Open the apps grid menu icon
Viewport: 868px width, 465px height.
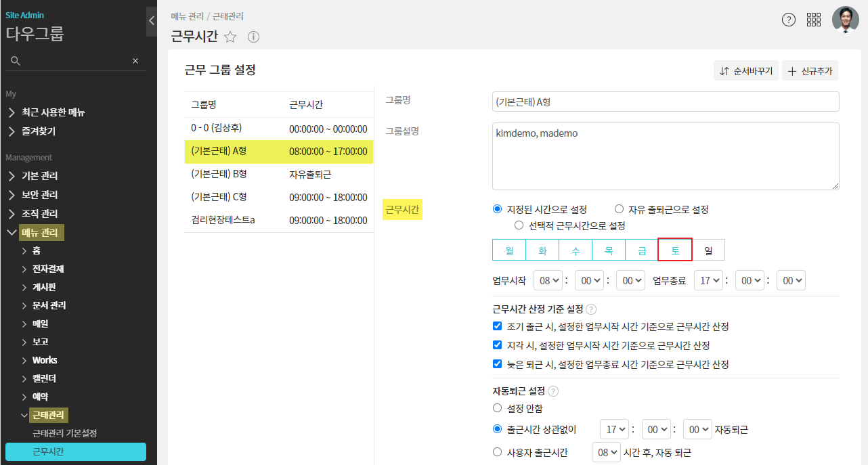pos(814,20)
